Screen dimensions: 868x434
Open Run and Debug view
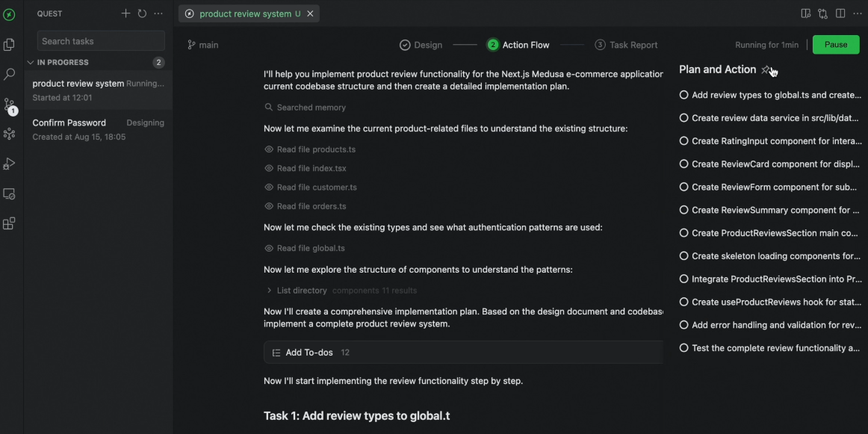pyautogui.click(x=9, y=164)
